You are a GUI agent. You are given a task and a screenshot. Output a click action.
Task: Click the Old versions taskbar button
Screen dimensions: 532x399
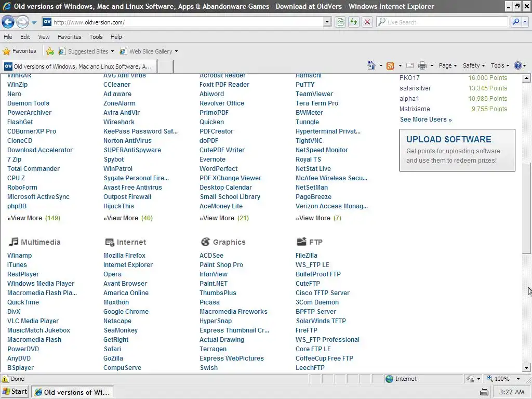[73, 392]
